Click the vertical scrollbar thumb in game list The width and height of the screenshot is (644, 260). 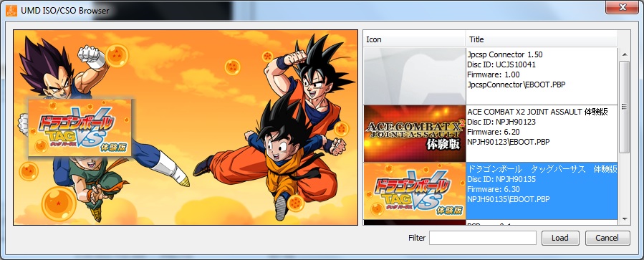(624, 107)
